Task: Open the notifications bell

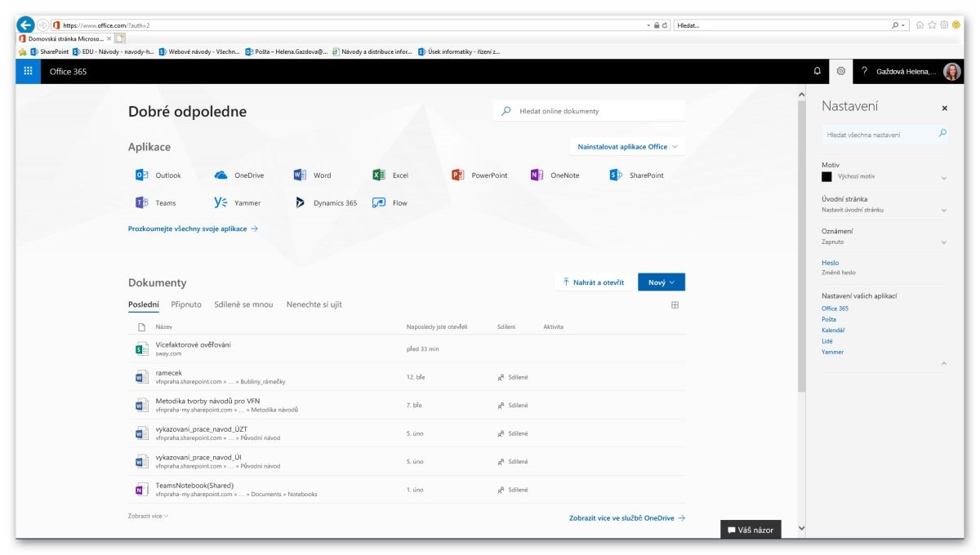Action: click(817, 71)
